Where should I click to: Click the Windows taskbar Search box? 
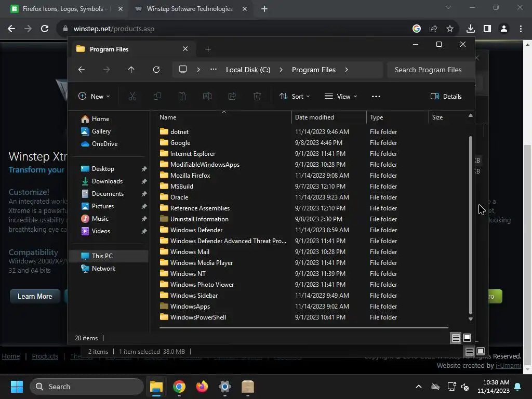pyautogui.click(x=87, y=387)
